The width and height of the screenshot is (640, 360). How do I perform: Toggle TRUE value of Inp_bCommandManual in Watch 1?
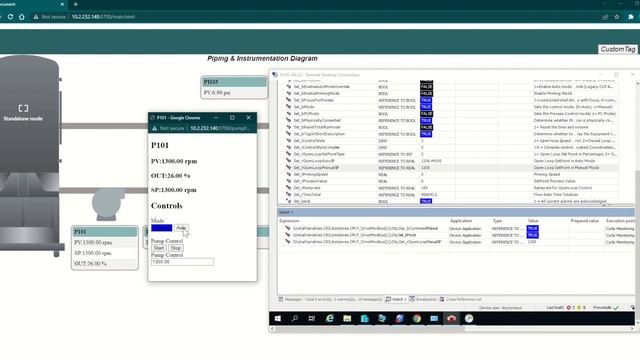[533, 228]
